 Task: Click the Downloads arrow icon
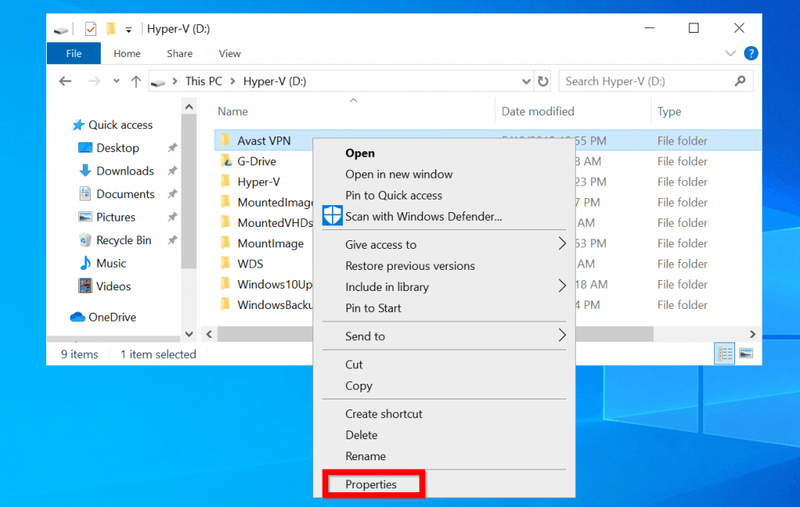85,170
